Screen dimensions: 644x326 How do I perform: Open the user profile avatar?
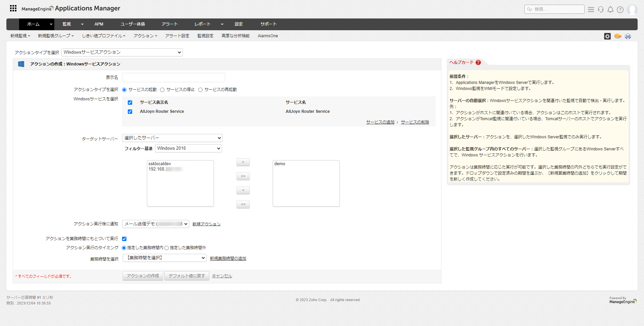[x=632, y=9]
